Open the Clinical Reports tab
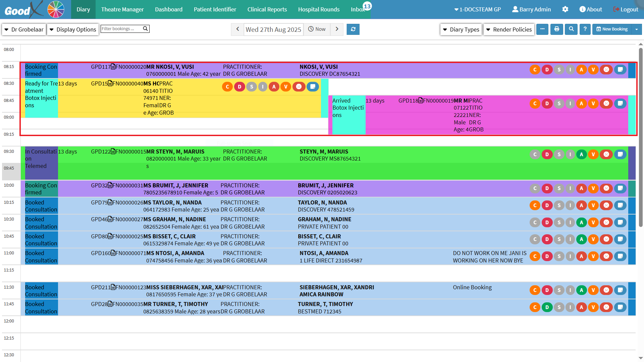644x362 pixels. pyautogui.click(x=267, y=9)
